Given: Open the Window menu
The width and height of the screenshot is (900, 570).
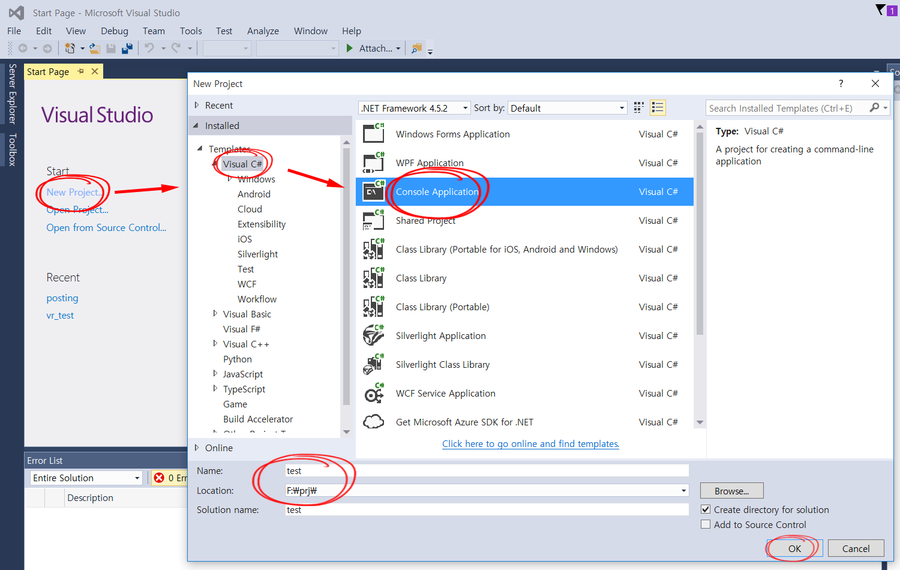Looking at the screenshot, I should coord(311,31).
